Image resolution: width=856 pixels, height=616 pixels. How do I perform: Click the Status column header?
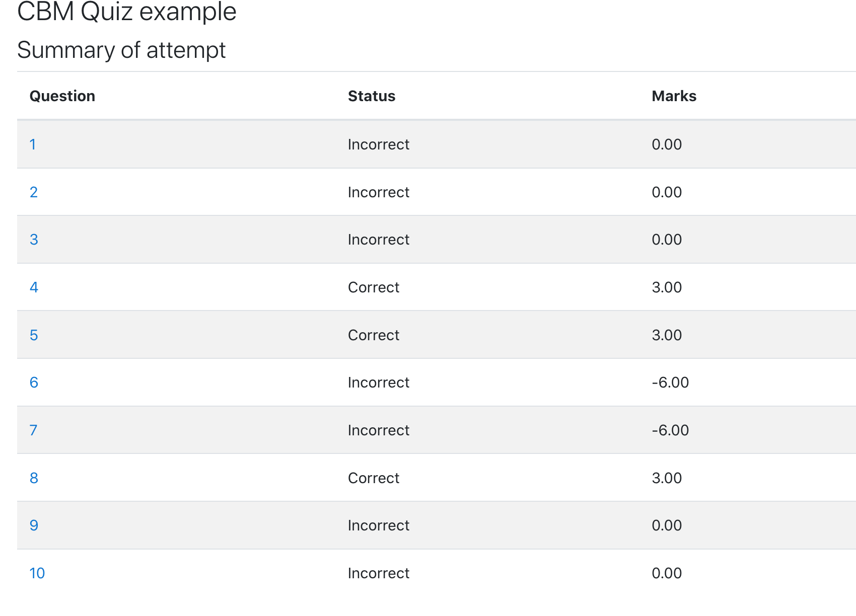372,96
